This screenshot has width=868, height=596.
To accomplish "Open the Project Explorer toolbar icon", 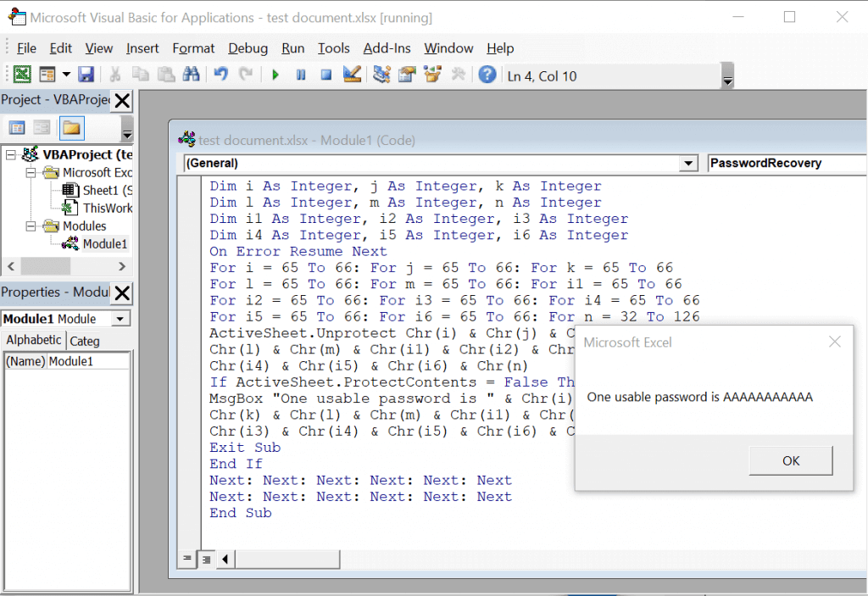I will [x=381, y=75].
